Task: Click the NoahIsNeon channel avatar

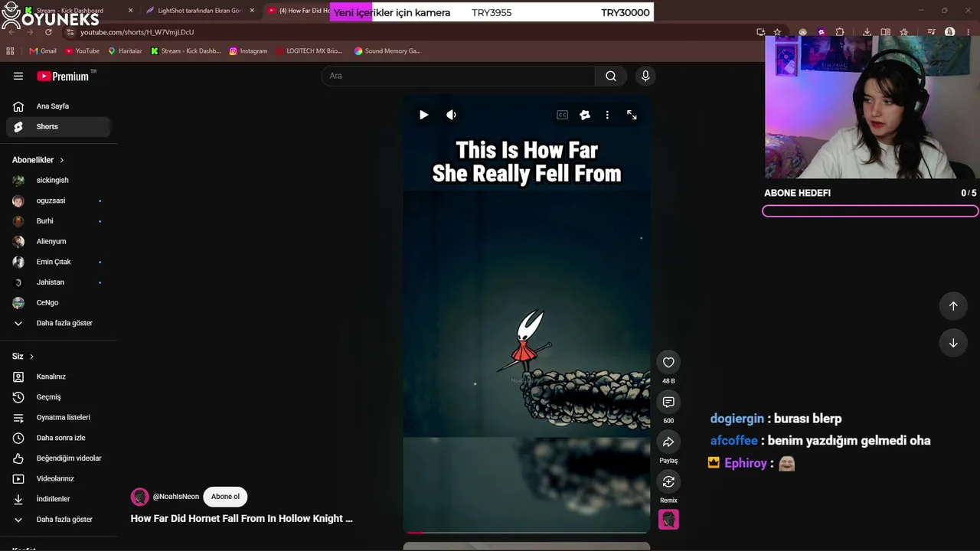Action: (x=139, y=497)
